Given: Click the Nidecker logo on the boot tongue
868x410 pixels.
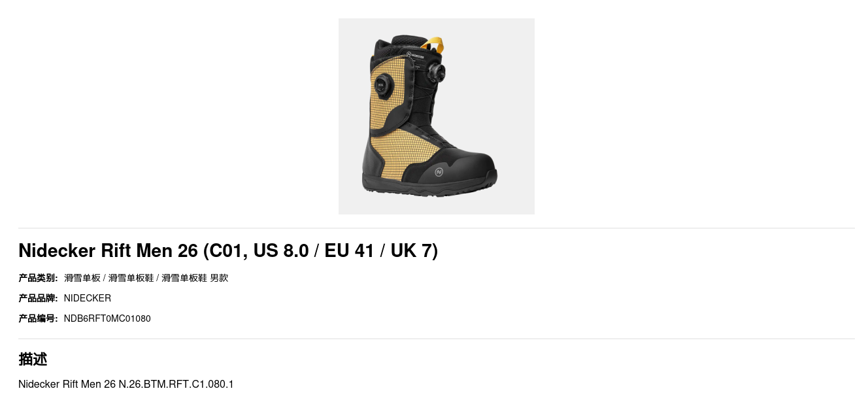Looking at the screenshot, I should [x=414, y=56].
